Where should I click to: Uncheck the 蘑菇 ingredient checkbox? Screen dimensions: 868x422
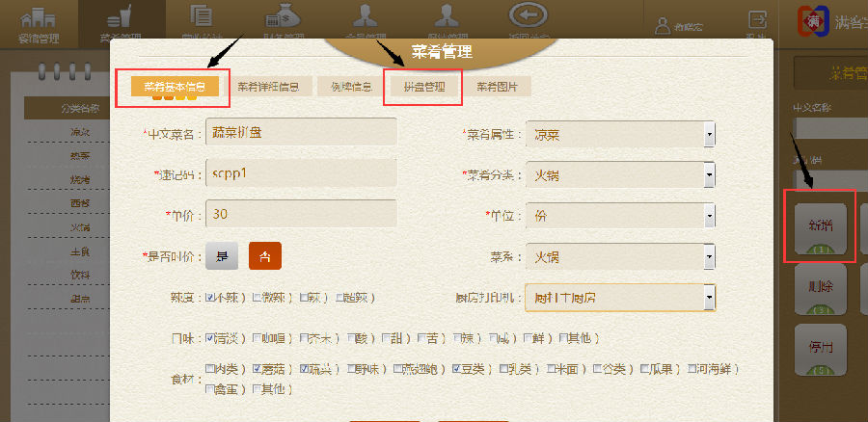pyautogui.click(x=257, y=368)
